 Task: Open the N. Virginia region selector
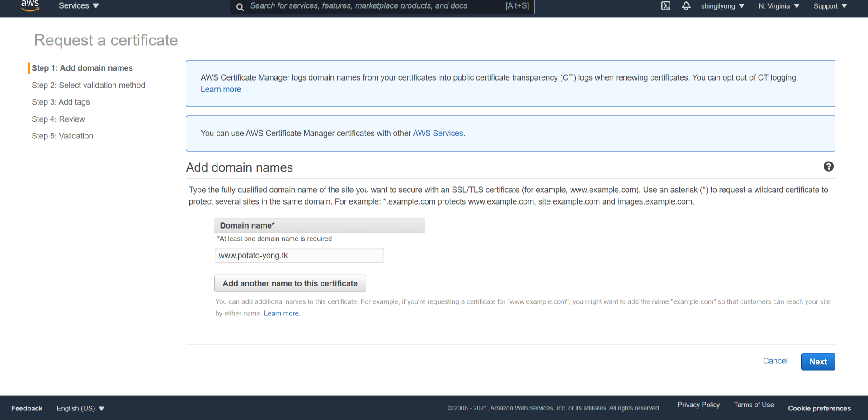pos(779,6)
